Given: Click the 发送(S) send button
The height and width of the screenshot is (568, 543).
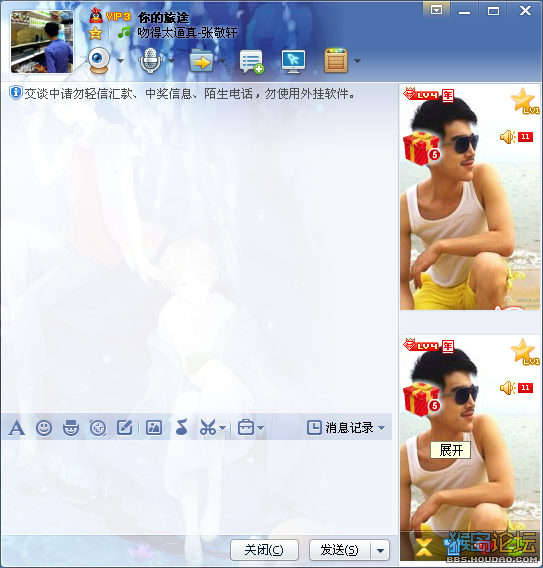Looking at the screenshot, I should pos(340,550).
